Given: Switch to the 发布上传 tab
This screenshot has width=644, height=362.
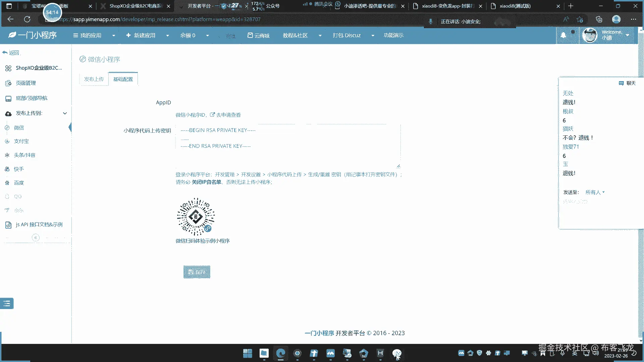Looking at the screenshot, I should [x=94, y=79].
